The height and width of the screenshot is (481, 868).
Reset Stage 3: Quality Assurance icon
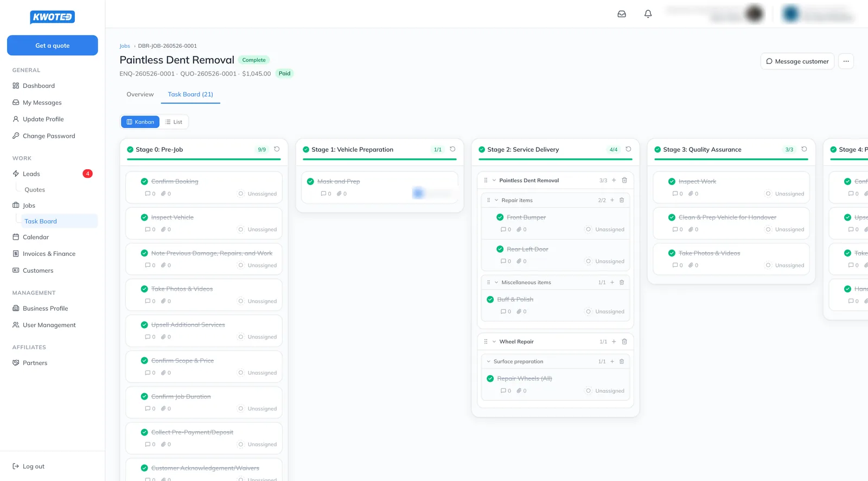click(804, 149)
